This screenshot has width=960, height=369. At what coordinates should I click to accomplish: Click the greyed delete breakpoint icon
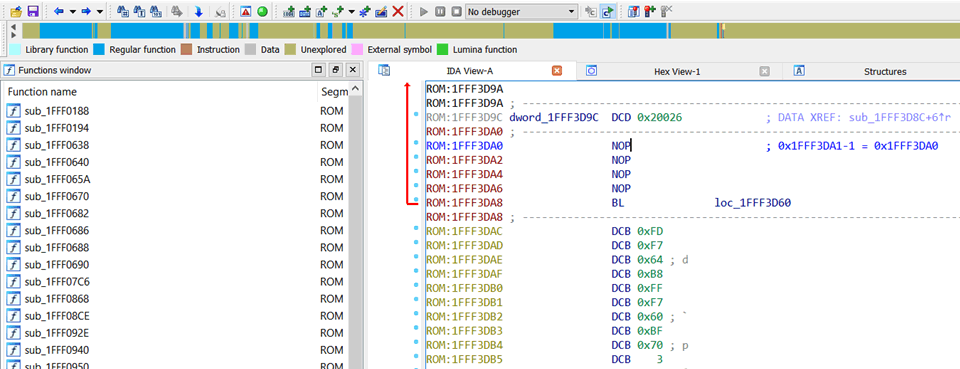pyautogui.click(x=667, y=11)
